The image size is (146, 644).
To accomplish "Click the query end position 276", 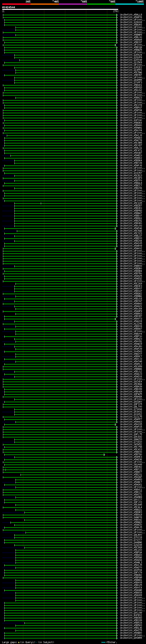I will [115, 11].
